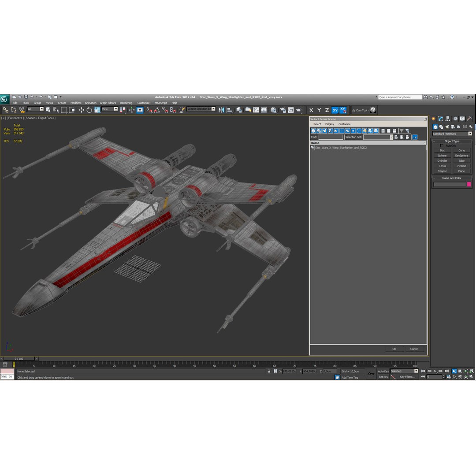476x476 pixels.
Task: Open Select by Name tool
Action: [x=56, y=110]
